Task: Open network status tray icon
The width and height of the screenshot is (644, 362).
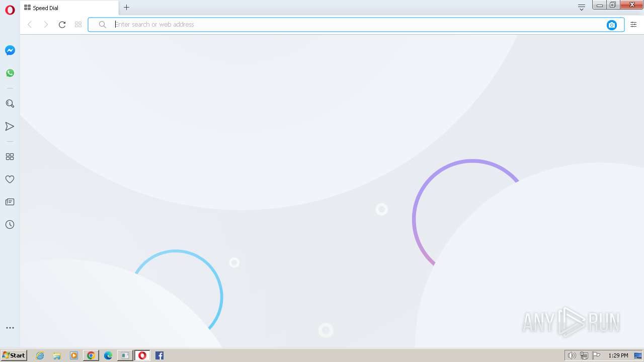Action: coord(584,355)
